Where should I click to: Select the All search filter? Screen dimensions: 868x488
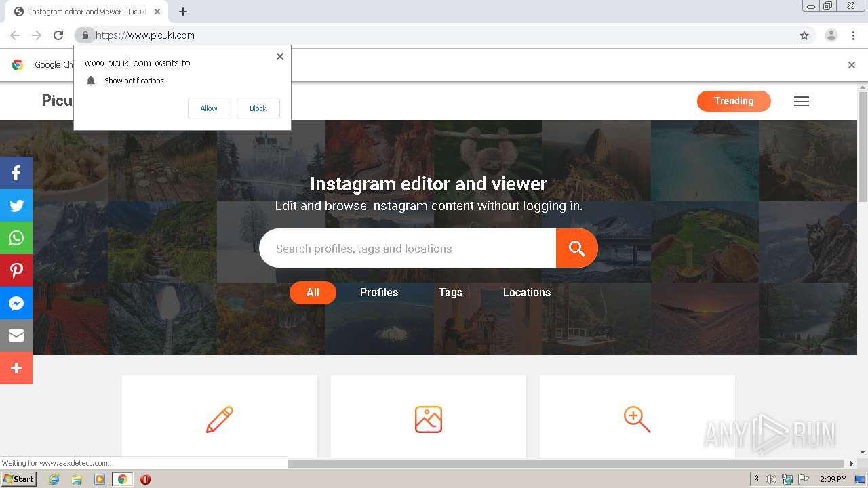313,293
